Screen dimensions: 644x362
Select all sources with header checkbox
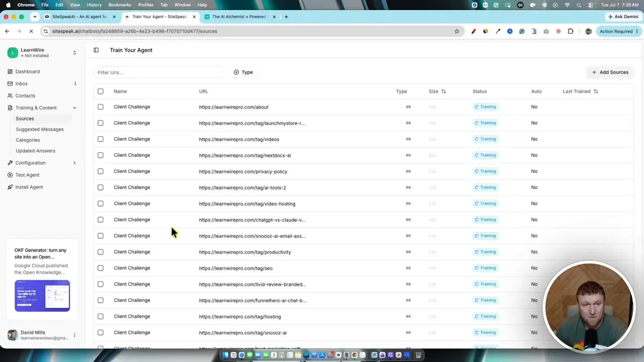tap(101, 92)
